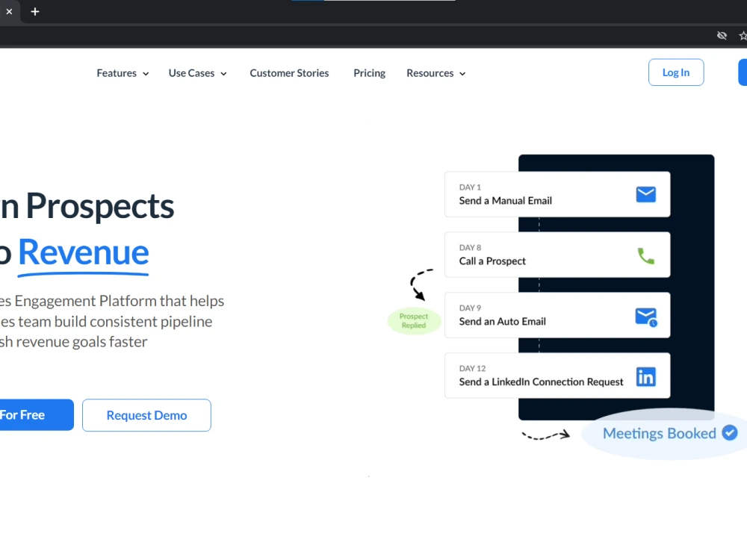
Task: Click the blue checkmark beside Meetings Booked
Action: [x=729, y=433]
